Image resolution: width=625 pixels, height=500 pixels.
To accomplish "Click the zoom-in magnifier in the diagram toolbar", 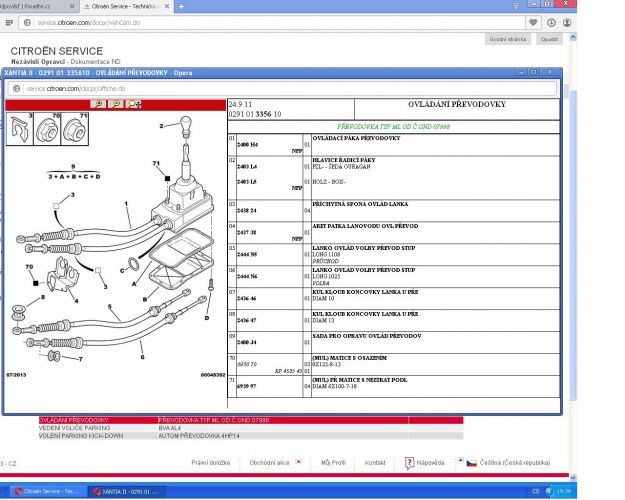I will [x=98, y=104].
